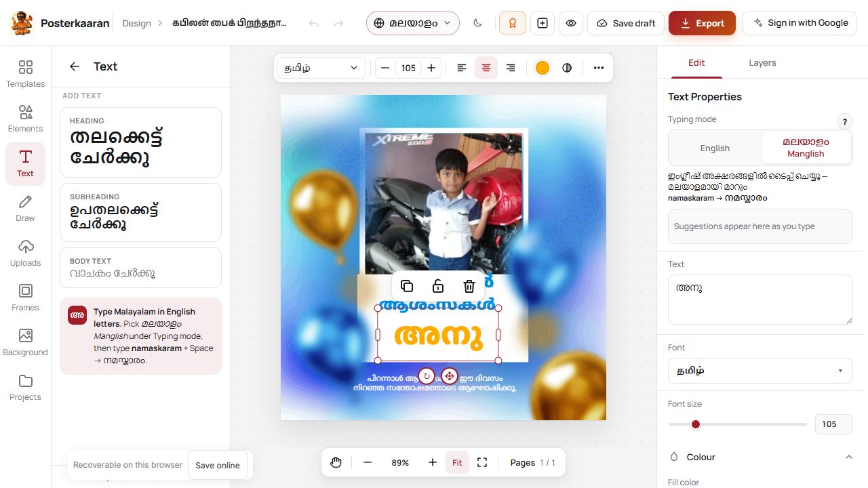868x488 pixels.
Task: Center-align the text
Action: click(486, 68)
